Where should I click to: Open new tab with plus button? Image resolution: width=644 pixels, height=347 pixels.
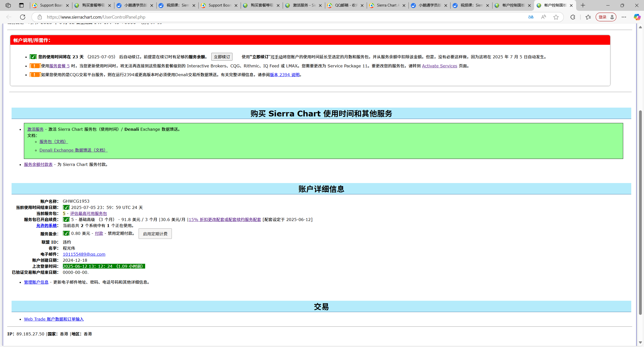[x=583, y=5]
